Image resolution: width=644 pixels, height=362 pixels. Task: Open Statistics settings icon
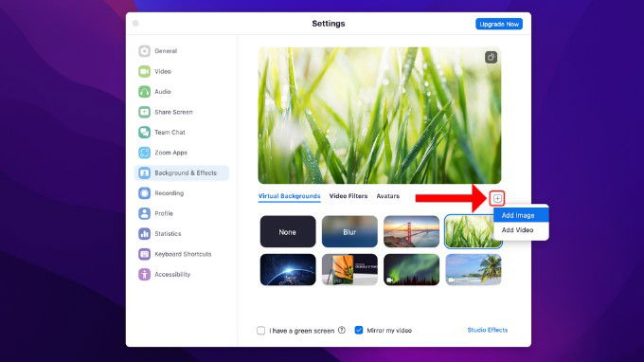pos(144,234)
